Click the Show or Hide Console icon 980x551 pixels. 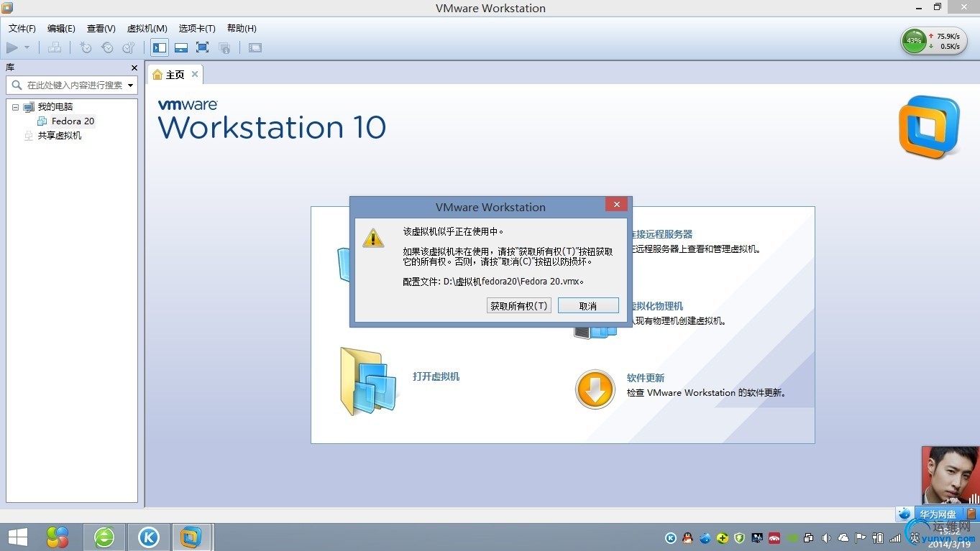pos(255,48)
